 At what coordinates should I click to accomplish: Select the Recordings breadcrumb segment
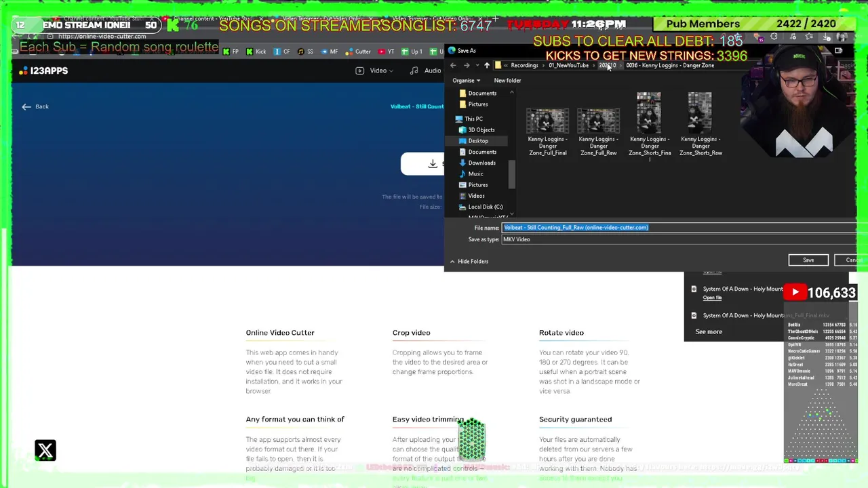(x=524, y=66)
